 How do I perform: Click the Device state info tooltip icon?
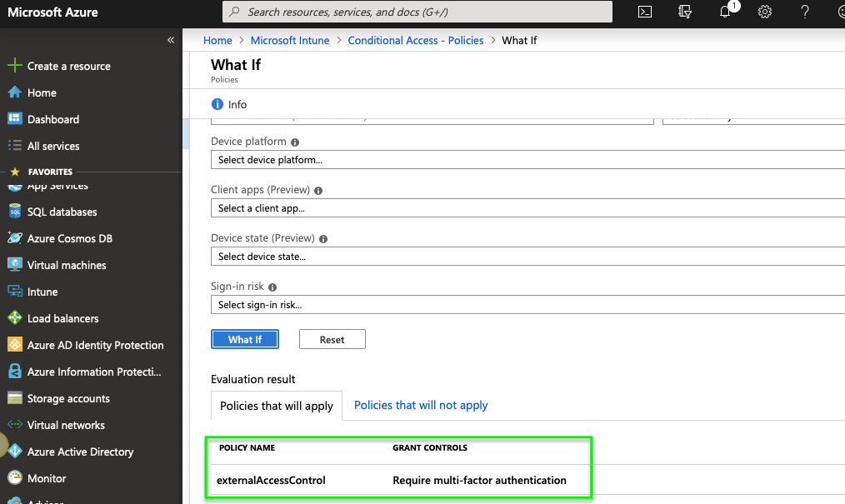(322, 239)
